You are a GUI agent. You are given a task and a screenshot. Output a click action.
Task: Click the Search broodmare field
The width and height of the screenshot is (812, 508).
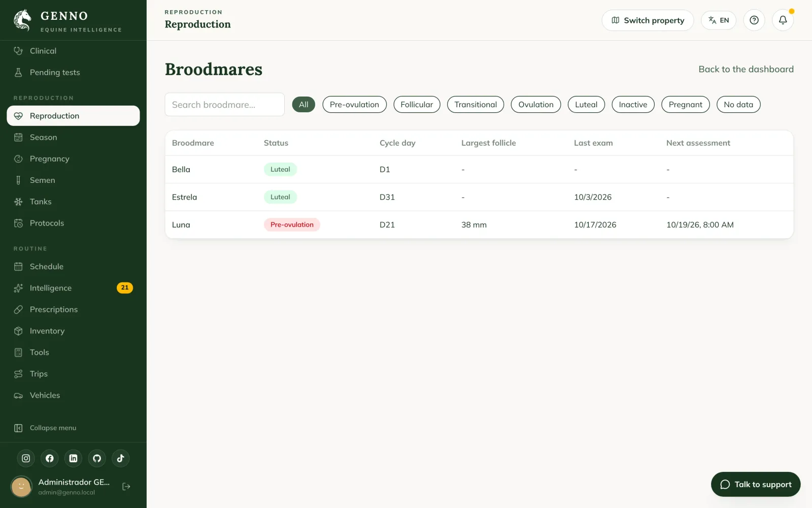tap(224, 105)
